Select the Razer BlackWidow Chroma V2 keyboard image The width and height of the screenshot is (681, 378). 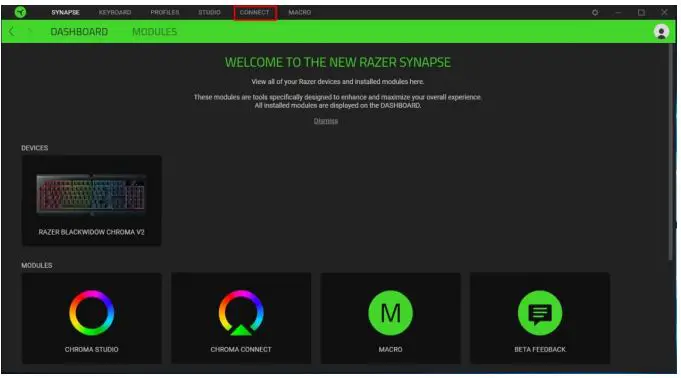pos(91,194)
